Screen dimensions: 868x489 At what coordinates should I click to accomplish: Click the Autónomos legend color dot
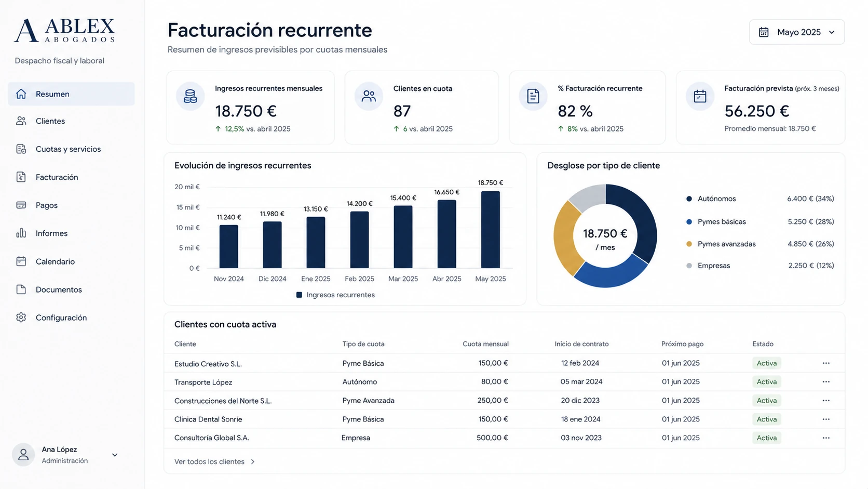pos(689,199)
